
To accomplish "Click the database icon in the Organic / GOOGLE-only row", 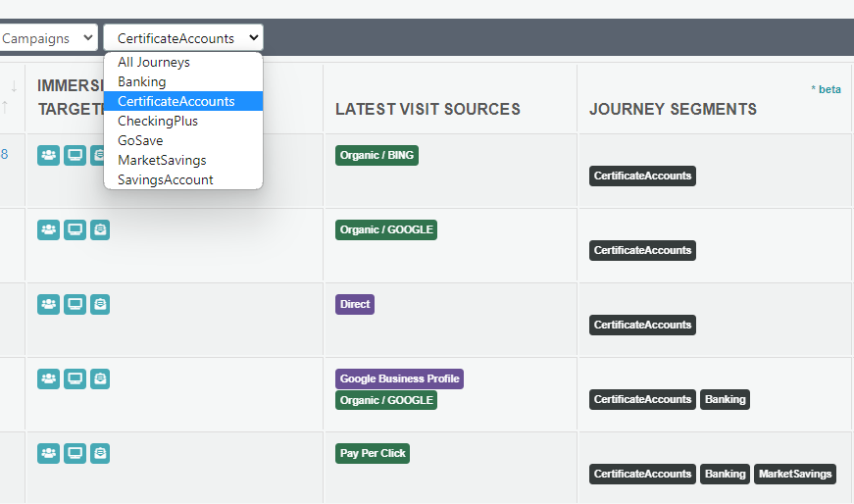I will [100, 229].
